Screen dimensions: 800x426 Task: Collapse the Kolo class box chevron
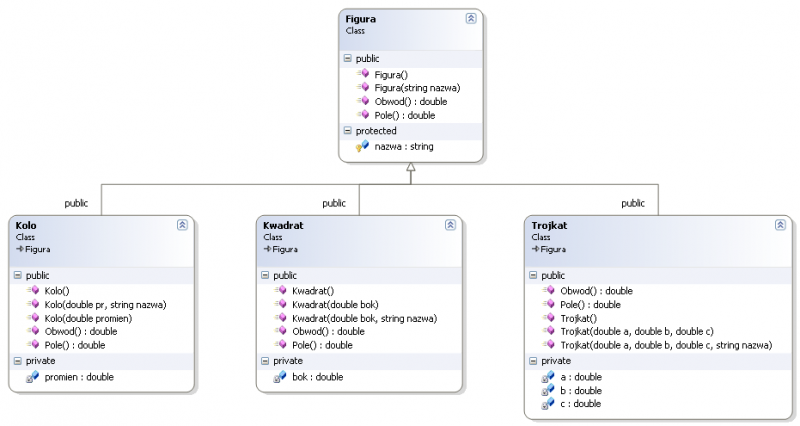(x=182, y=225)
